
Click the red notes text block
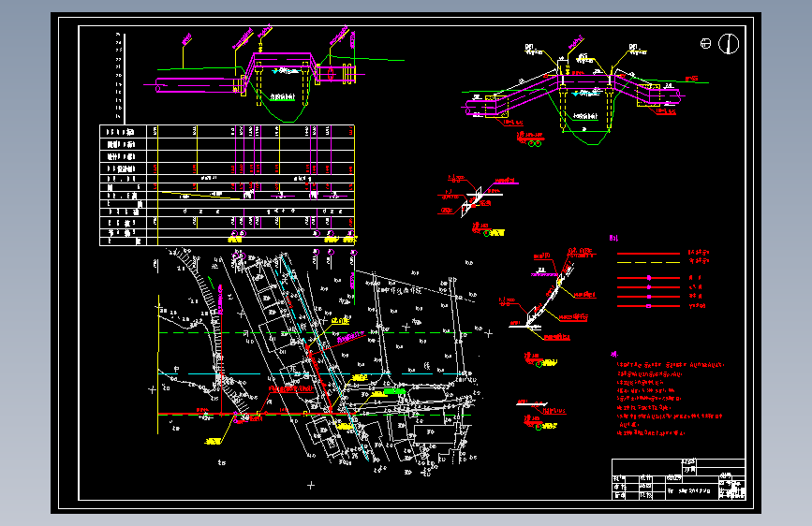point(669,398)
